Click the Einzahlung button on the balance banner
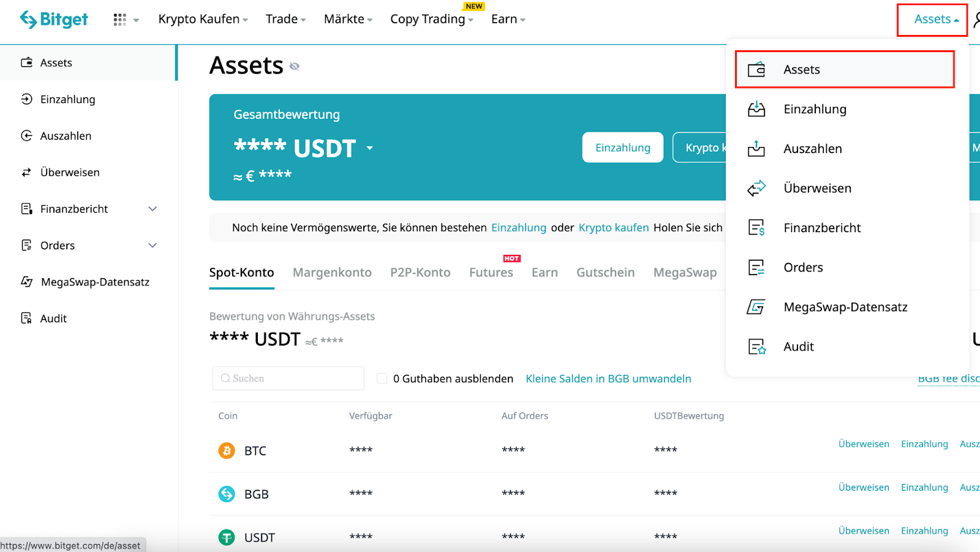Image resolution: width=980 pixels, height=552 pixels. click(622, 147)
